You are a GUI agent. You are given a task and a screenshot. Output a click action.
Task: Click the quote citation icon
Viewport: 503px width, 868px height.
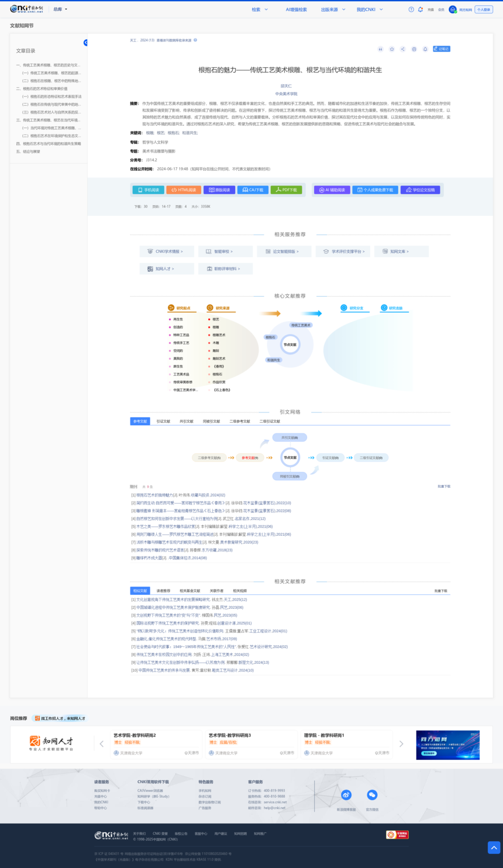coord(381,49)
